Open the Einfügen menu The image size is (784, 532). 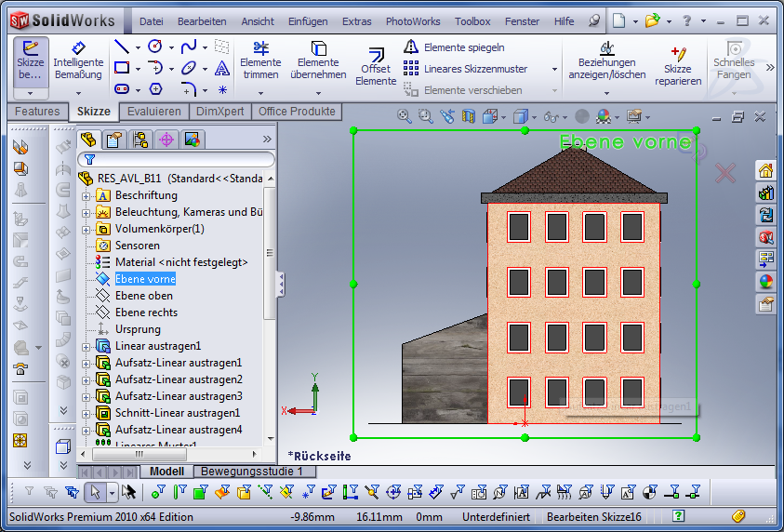(x=308, y=20)
